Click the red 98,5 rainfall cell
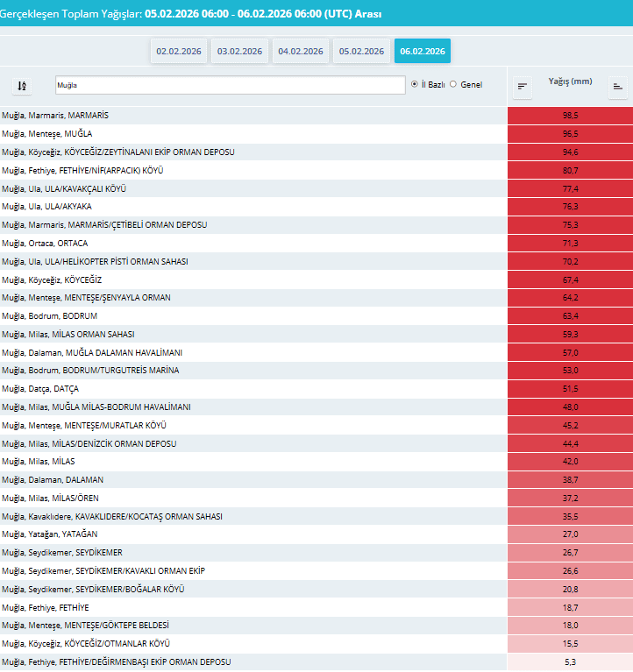Viewport: 633px width, 672px height. click(x=570, y=116)
